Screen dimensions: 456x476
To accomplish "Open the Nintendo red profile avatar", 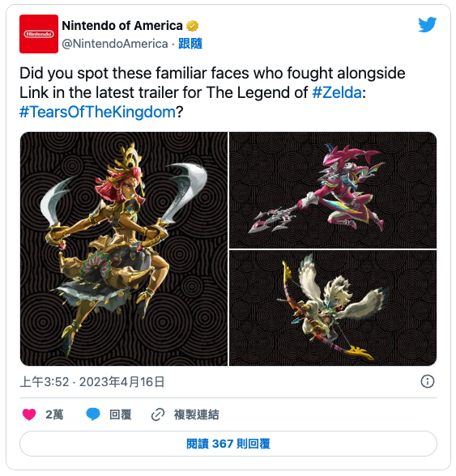I will tap(39, 34).
